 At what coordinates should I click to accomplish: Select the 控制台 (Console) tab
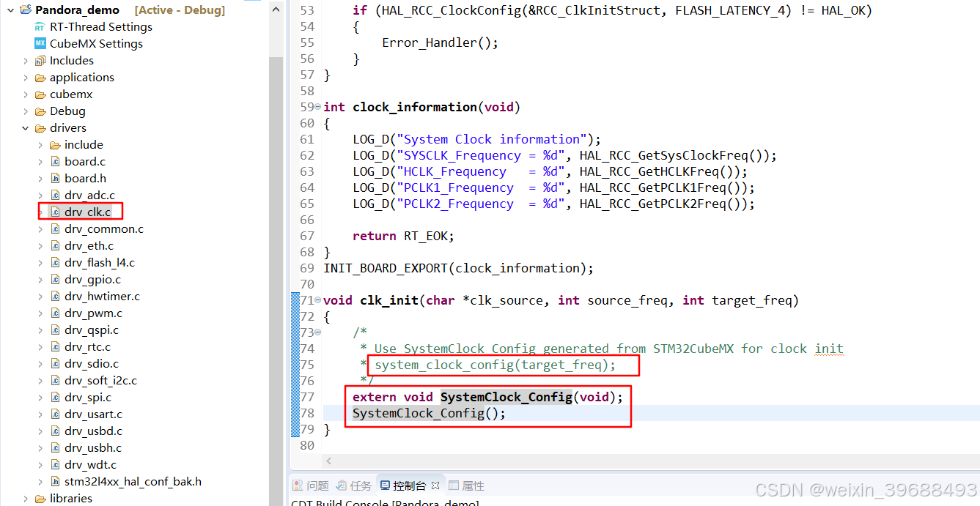(x=410, y=485)
